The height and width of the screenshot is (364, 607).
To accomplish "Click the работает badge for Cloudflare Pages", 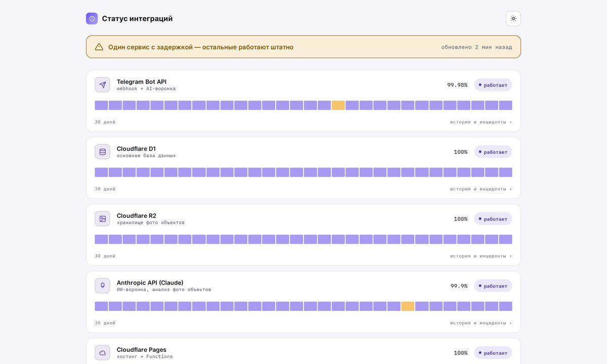I will (493, 353).
